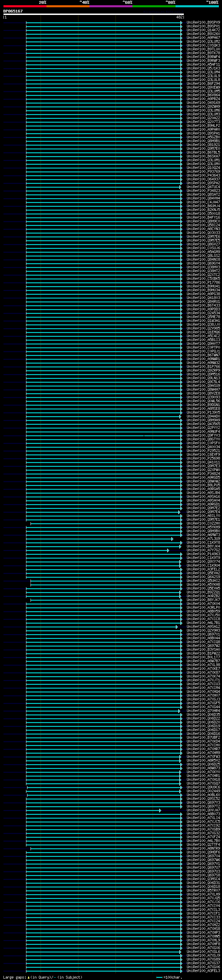Click the orange ~40% identity legend segment
Image resolution: width=222 pixels, height=980 pixels.
68,6
